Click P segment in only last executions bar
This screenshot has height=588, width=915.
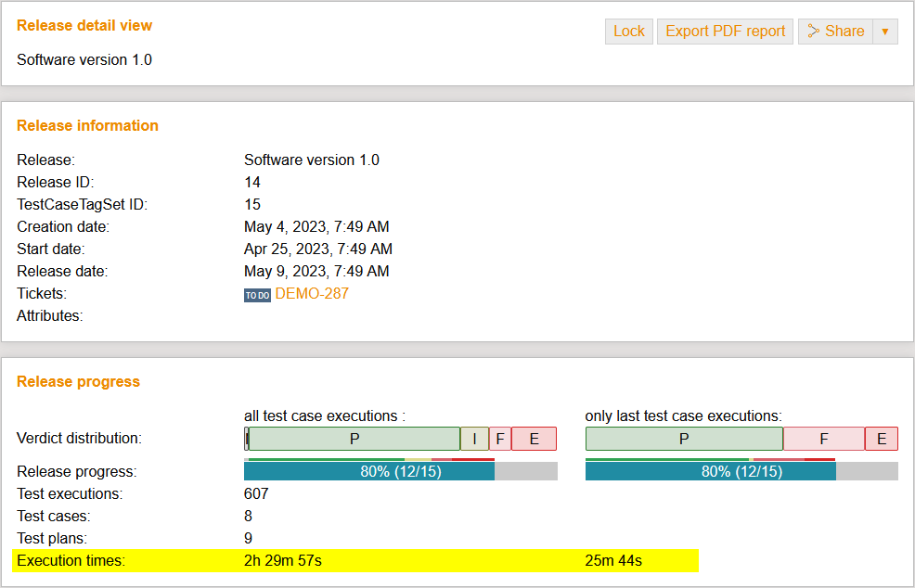pos(684,439)
